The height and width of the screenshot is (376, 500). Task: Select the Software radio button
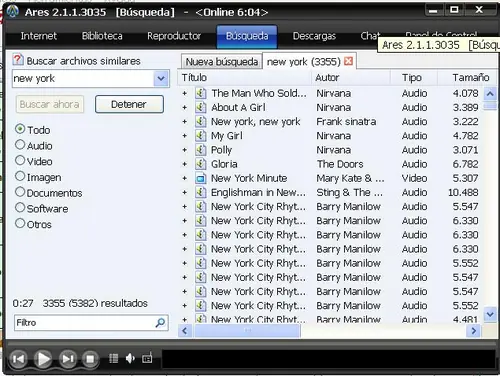[x=20, y=208]
